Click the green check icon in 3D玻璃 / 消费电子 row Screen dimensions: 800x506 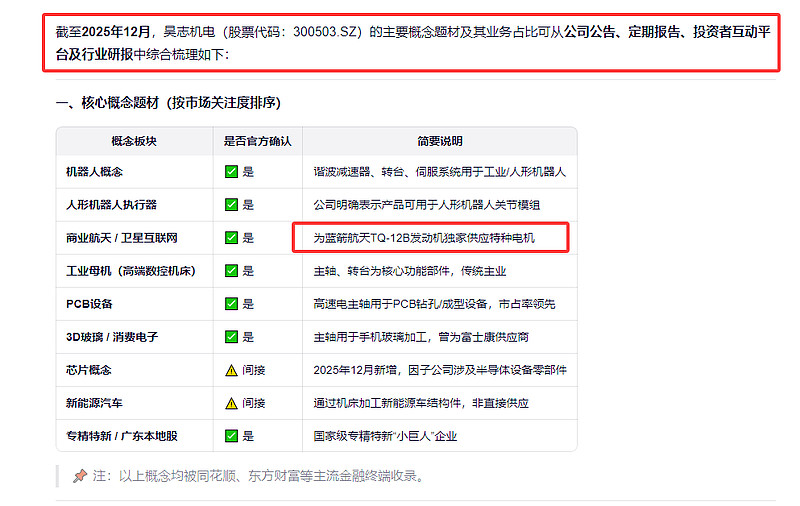pos(231,337)
